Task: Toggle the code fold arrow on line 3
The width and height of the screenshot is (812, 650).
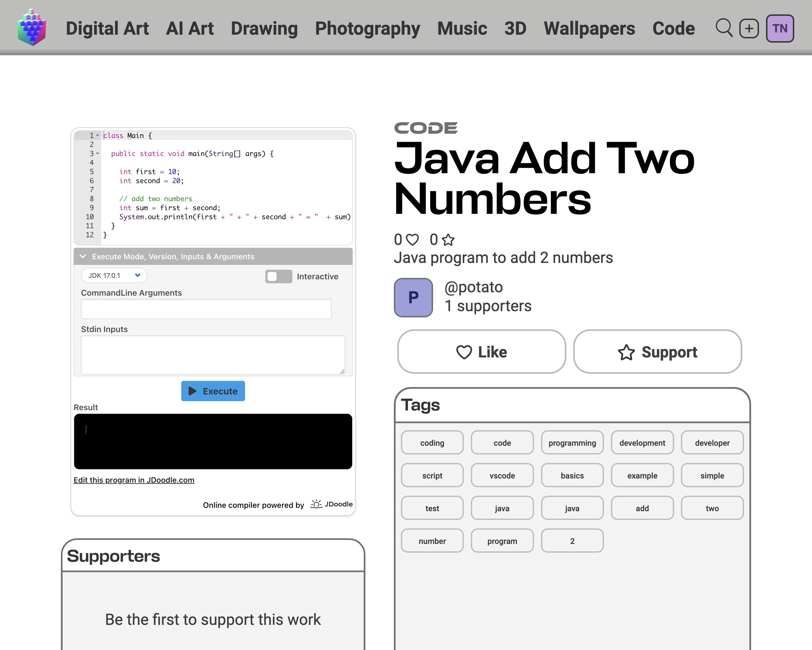Action: click(98, 153)
